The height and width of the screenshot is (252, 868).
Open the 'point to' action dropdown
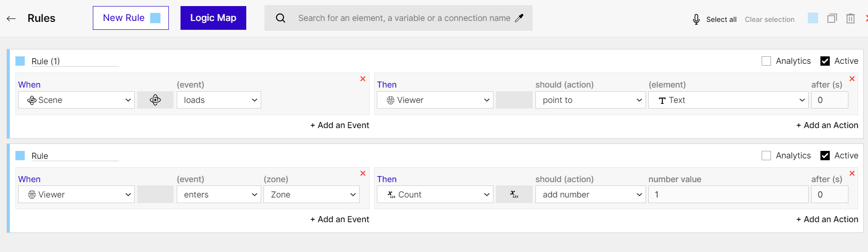point(590,100)
